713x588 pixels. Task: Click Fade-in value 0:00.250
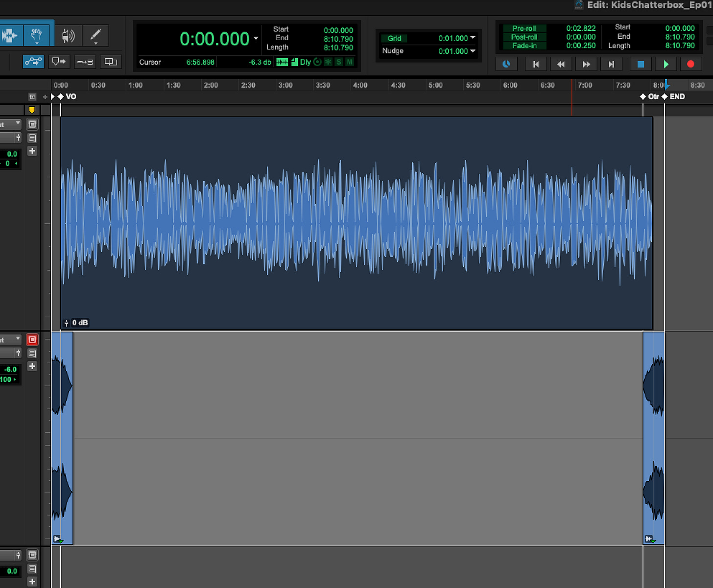point(581,46)
